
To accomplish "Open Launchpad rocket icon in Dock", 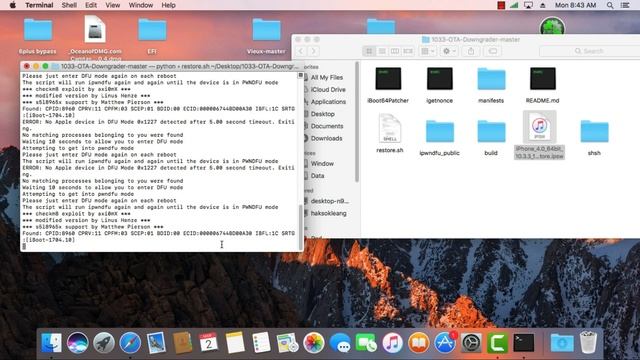I will 104,342.
